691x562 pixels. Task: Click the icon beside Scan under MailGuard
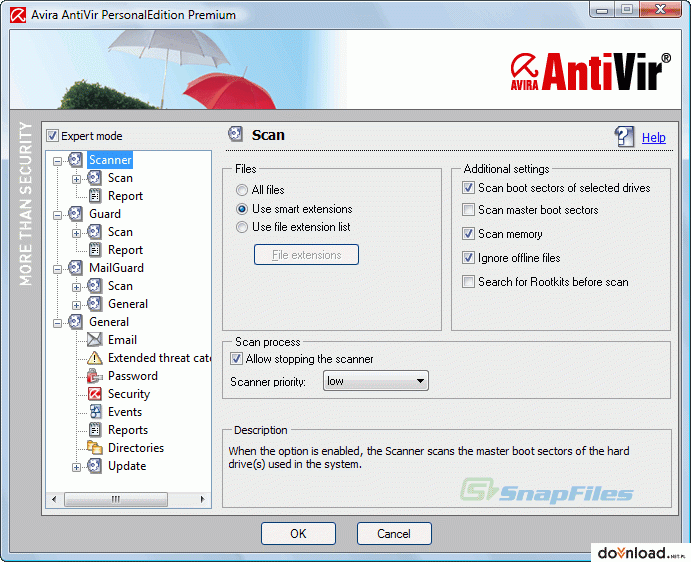point(94,286)
